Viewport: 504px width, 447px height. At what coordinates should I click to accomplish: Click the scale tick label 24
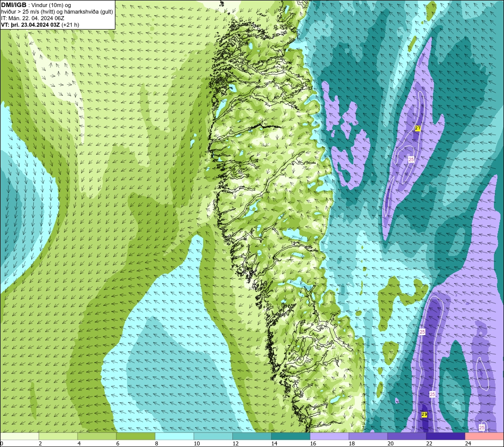pyautogui.click(x=468, y=443)
